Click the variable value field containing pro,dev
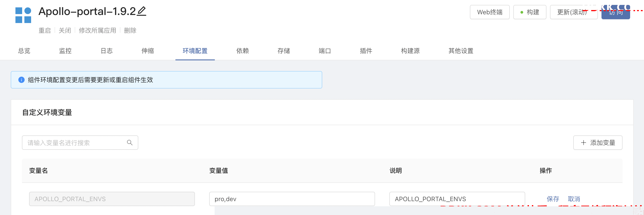644x215 pixels. 292,199
